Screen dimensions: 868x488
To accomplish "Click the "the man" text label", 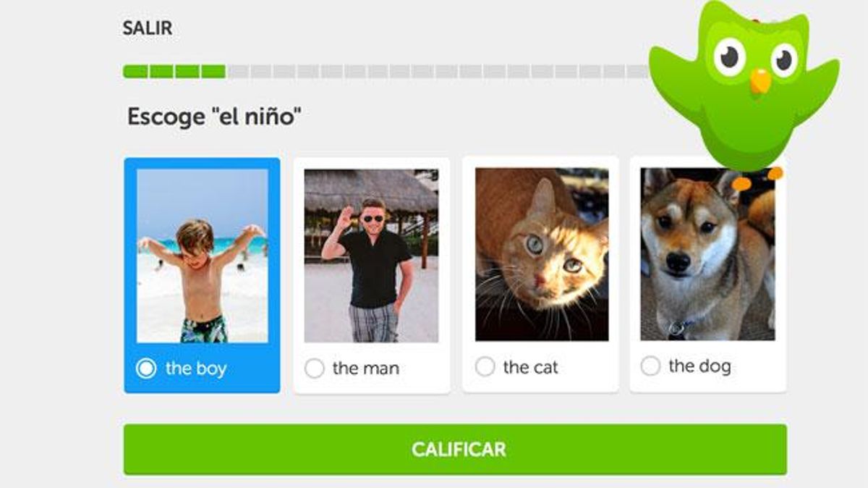I will pos(366,369).
